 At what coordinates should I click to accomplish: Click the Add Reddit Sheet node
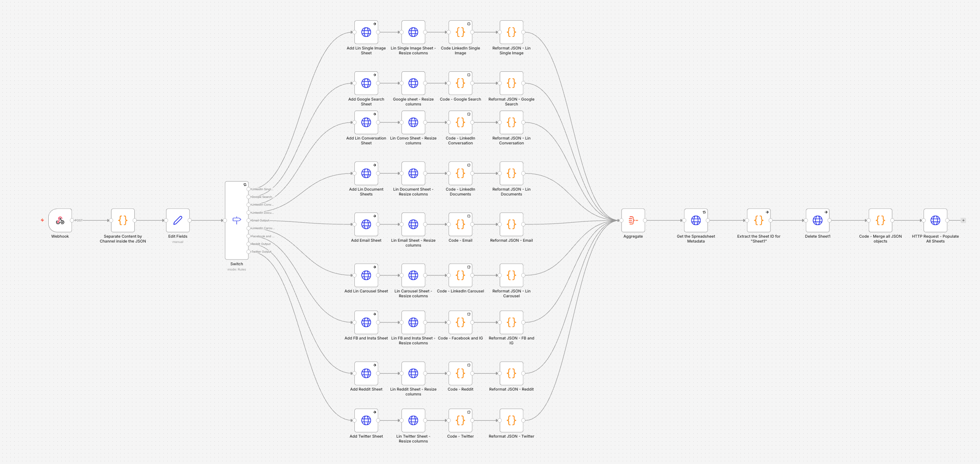coord(366,373)
